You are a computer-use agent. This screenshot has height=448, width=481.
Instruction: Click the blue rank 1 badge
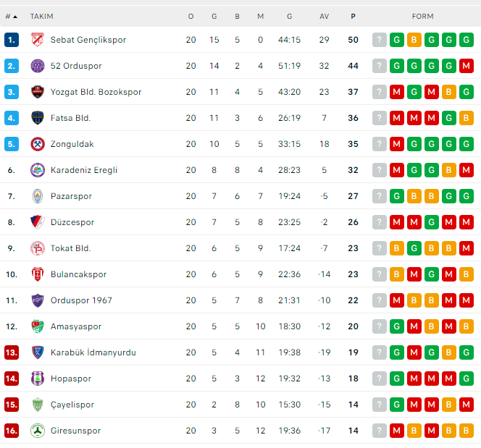click(11, 40)
